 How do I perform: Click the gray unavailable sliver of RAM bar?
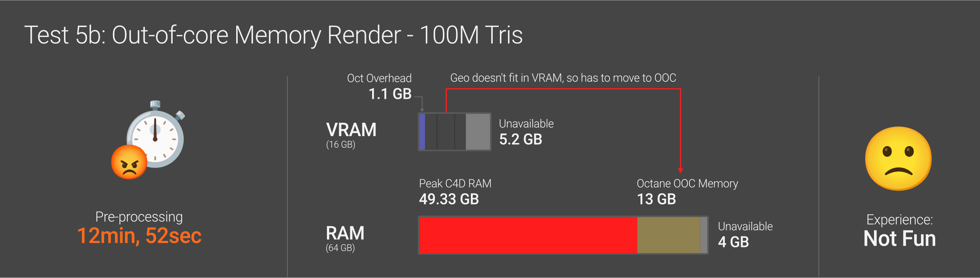(x=704, y=235)
